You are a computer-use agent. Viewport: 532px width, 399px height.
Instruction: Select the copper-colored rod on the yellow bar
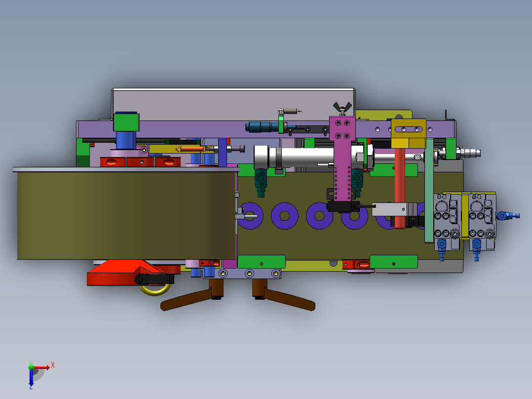(x=192, y=149)
